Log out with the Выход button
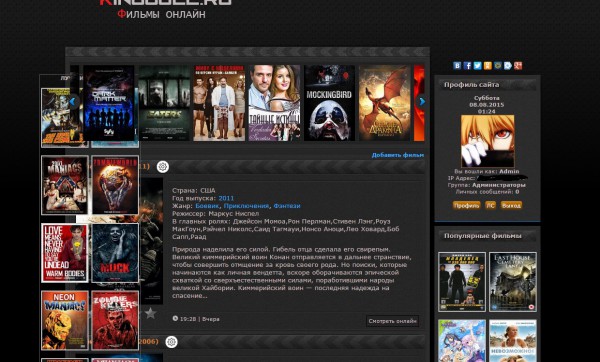The width and height of the screenshot is (600, 362). coord(511,205)
